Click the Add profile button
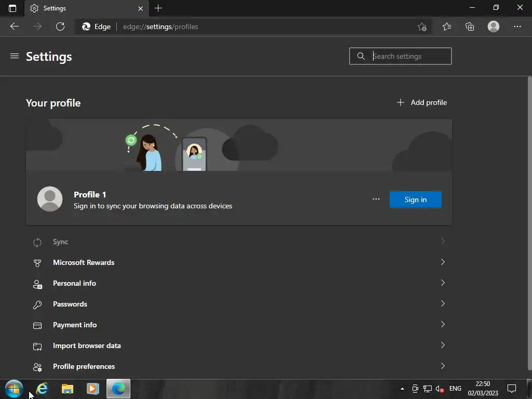Screen dimensions: 532x399 click(421, 102)
